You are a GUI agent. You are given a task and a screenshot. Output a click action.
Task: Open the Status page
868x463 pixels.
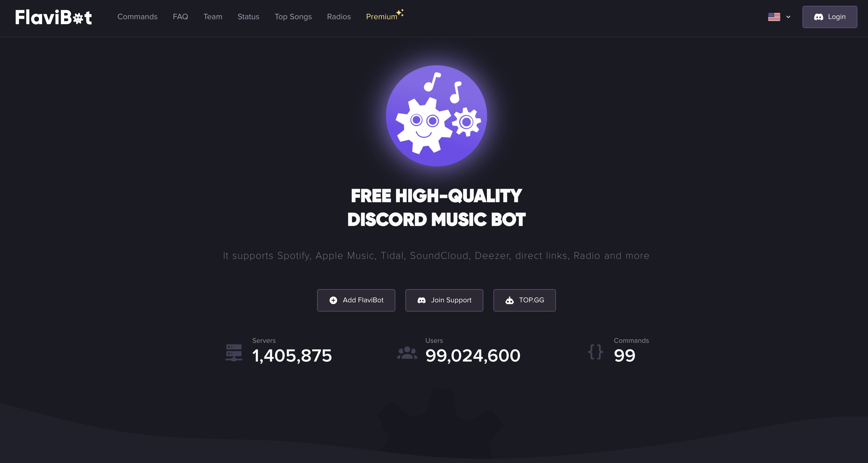[248, 17]
